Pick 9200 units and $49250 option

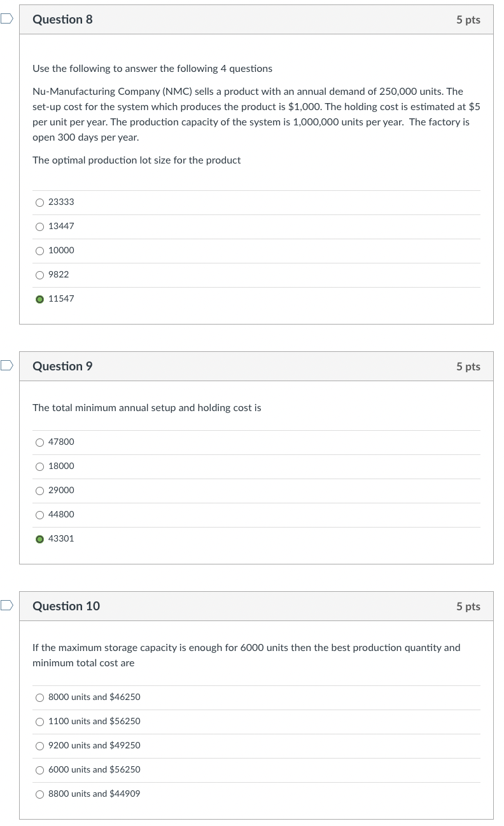coord(39,745)
